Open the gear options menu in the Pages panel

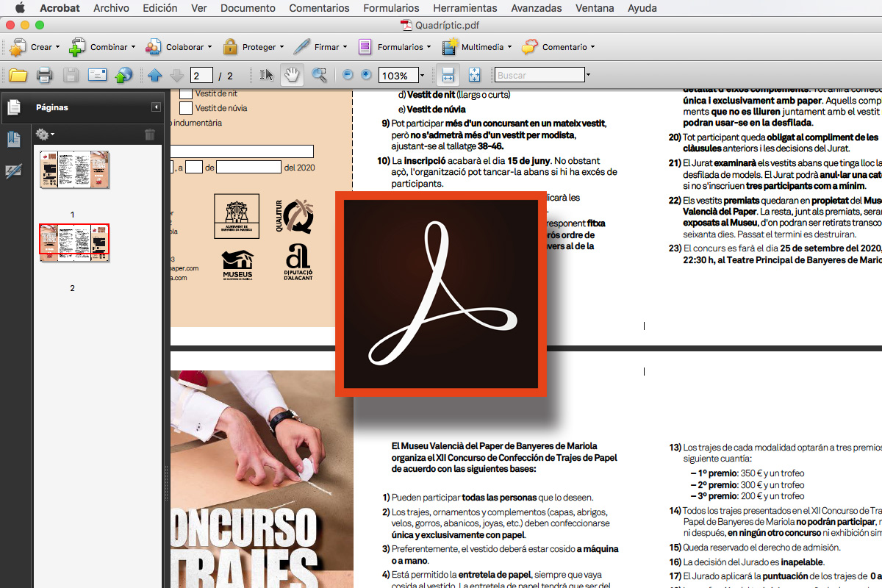tap(45, 135)
